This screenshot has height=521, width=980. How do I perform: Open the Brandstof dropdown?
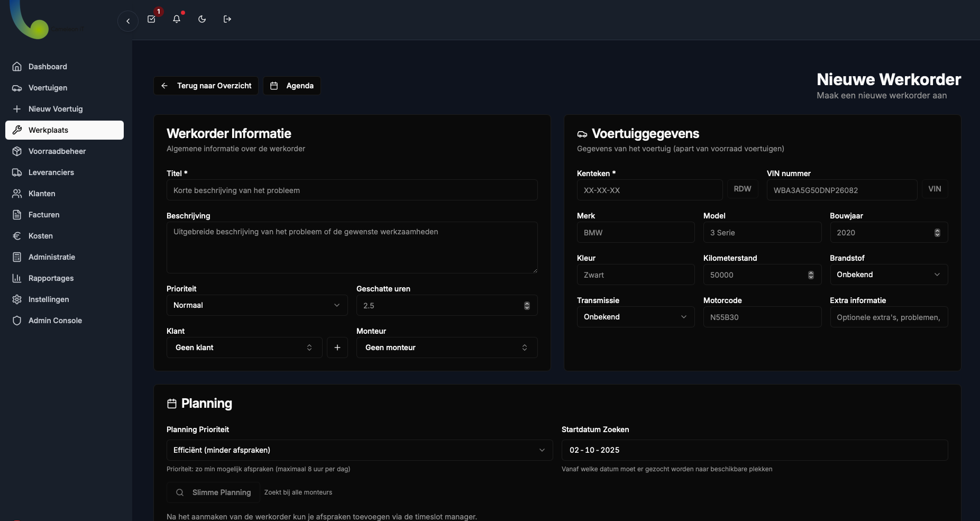pyautogui.click(x=889, y=275)
